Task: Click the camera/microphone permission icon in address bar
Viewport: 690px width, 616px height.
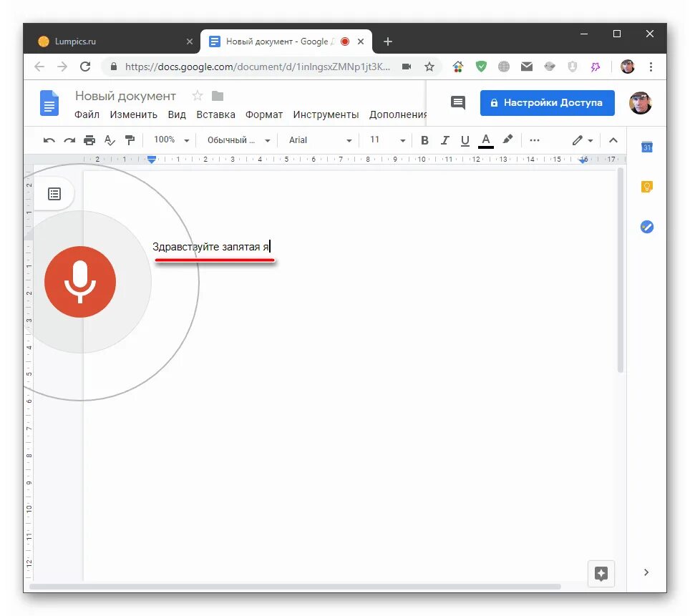Action: pyautogui.click(x=407, y=67)
